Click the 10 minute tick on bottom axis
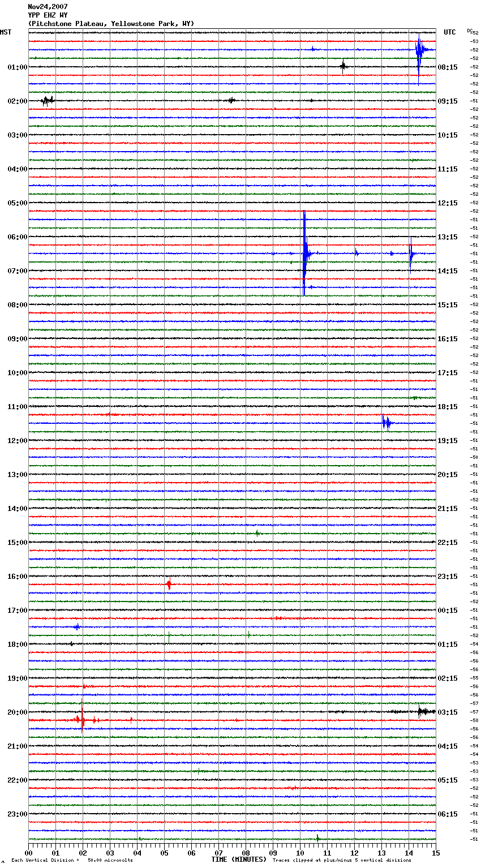The image size is (481, 868). [300, 853]
